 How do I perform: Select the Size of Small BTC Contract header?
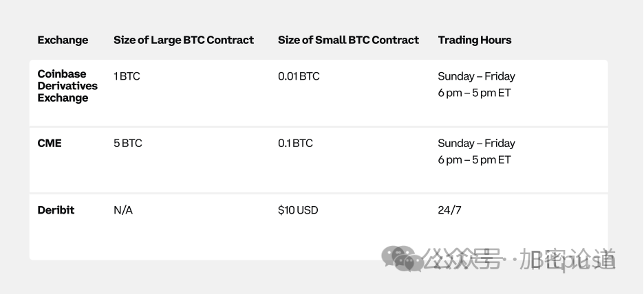pyautogui.click(x=348, y=40)
